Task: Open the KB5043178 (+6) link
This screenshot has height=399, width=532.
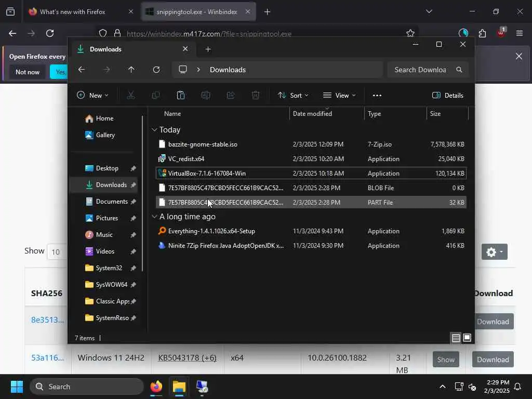Action: 187,357
